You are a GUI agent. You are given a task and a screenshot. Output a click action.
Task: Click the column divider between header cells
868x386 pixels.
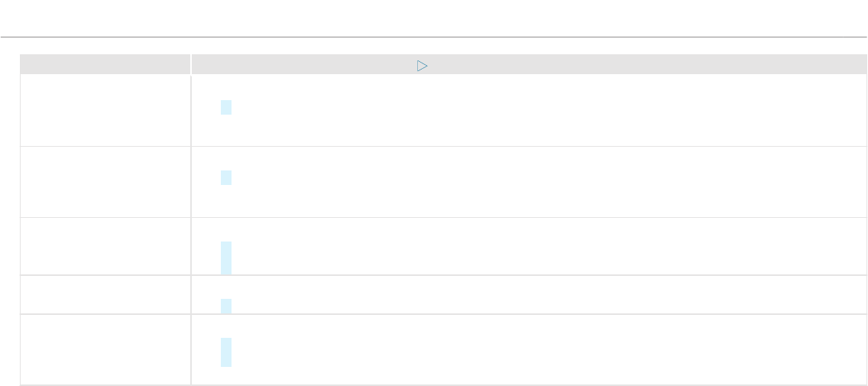tap(191, 64)
